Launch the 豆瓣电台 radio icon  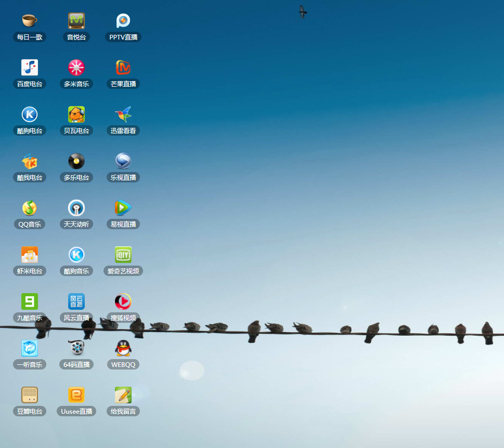pyautogui.click(x=30, y=394)
